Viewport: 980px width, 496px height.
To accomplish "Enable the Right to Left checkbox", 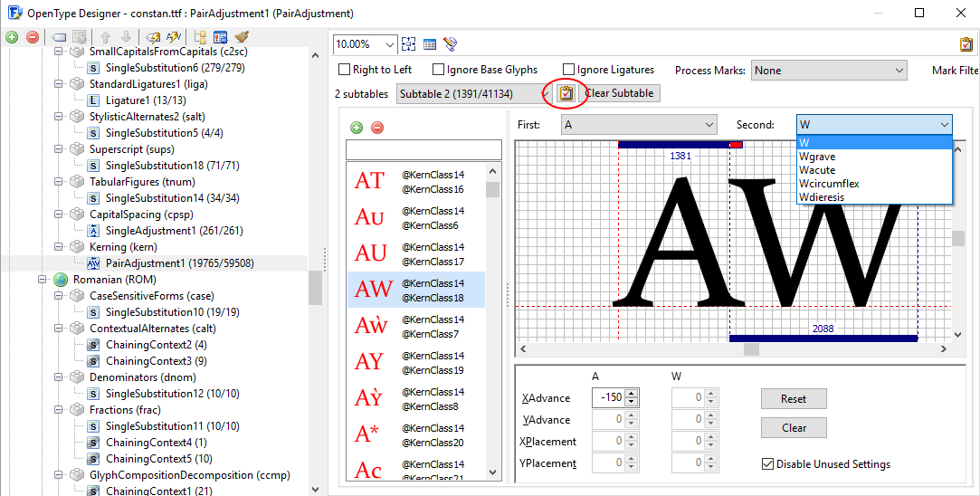I will pyautogui.click(x=344, y=70).
